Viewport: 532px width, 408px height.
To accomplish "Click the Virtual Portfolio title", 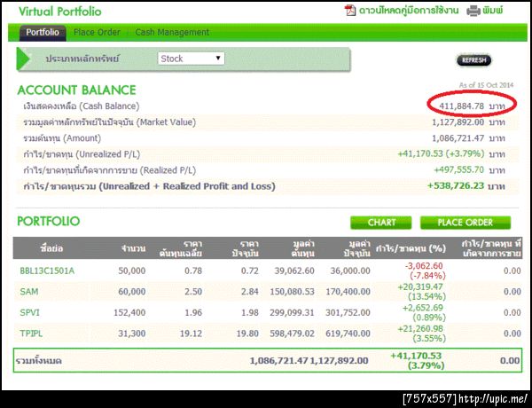I will (x=60, y=12).
